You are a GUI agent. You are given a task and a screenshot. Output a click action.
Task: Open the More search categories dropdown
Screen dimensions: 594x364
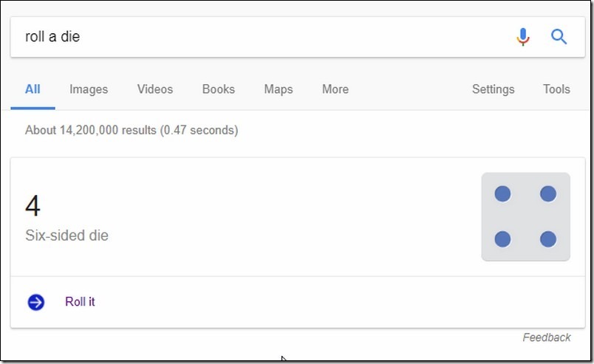pyautogui.click(x=335, y=89)
